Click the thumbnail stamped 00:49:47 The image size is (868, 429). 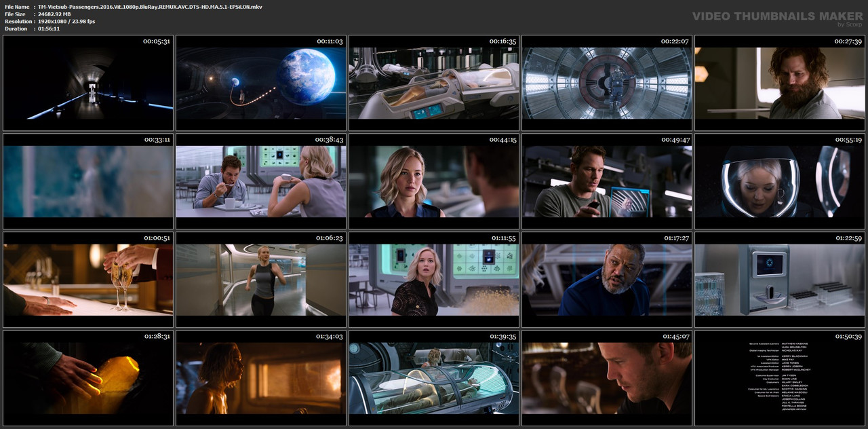tap(607, 181)
